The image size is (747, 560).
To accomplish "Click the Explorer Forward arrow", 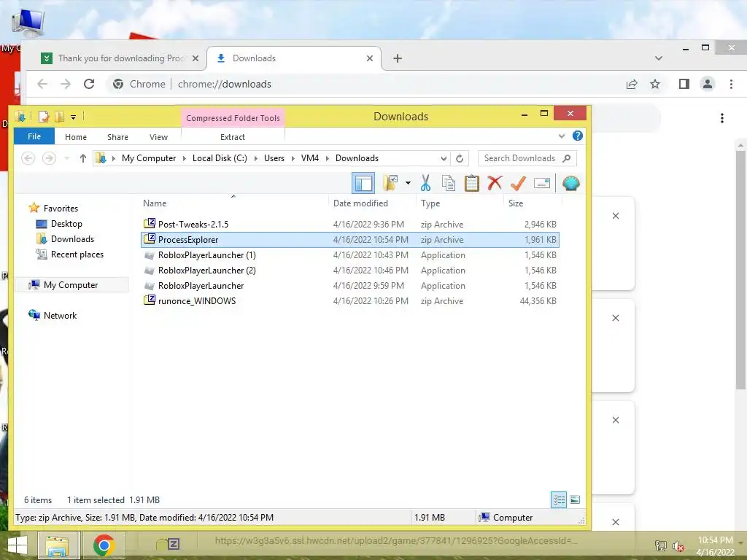I will pos(49,158).
